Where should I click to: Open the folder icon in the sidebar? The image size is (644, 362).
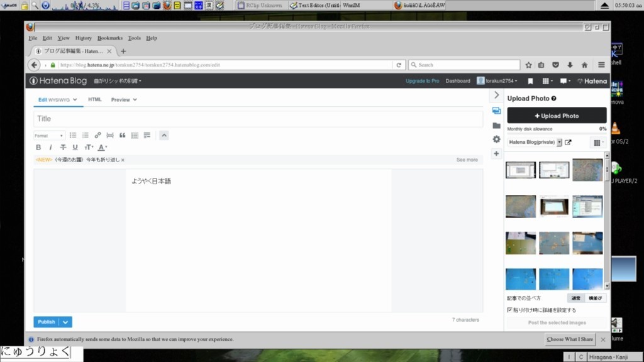tap(497, 126)
